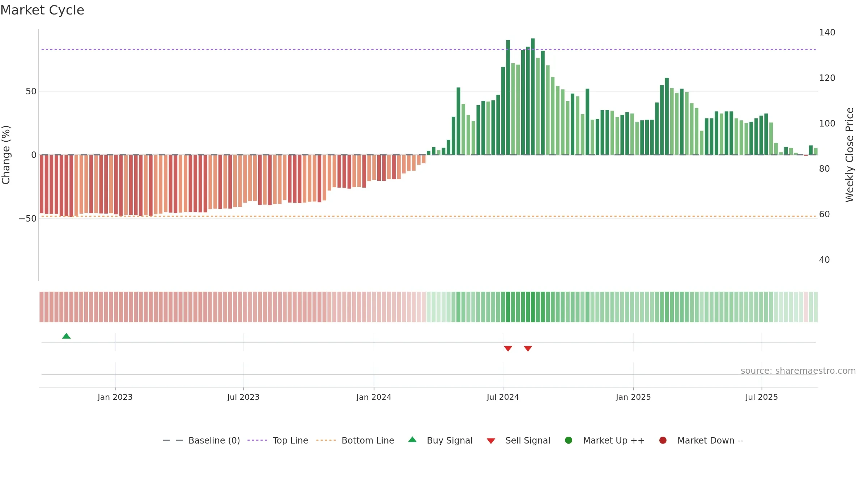Click the 60 tick on right axis
This screenshot has height=488, width=868.
coord(824,214)
